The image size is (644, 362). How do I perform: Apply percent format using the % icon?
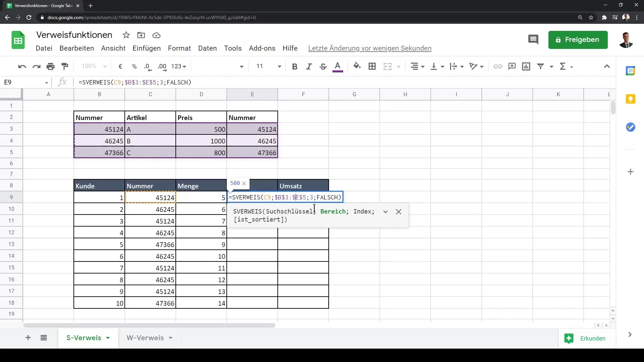click(135, 66)
